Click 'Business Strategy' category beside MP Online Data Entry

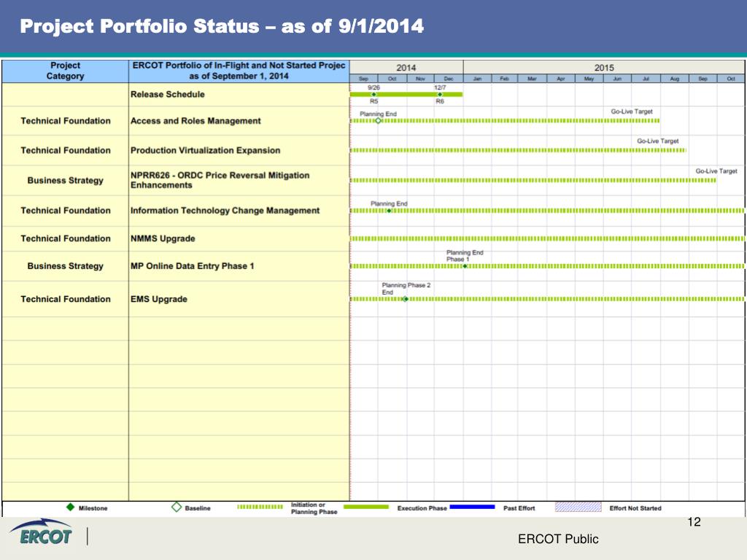[x=65, y=266]
